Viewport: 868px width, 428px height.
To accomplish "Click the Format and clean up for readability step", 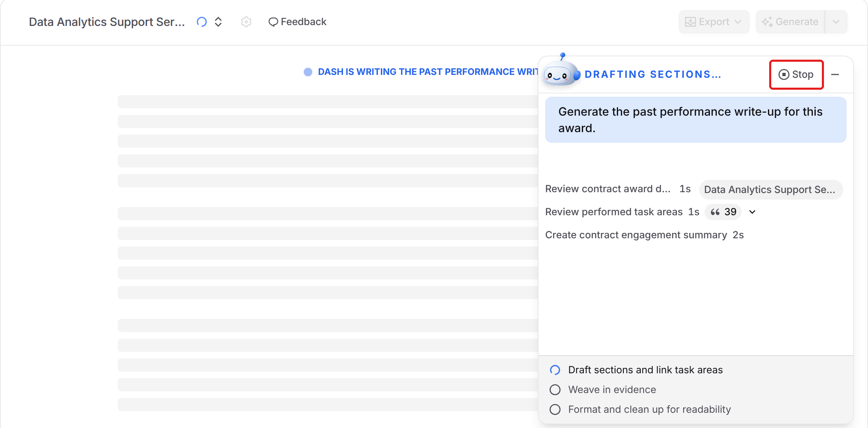I will tap(649, 409).
